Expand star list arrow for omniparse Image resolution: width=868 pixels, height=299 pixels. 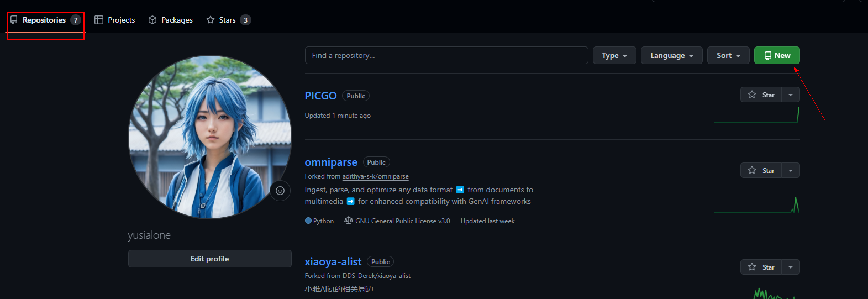tap(791, 170)
